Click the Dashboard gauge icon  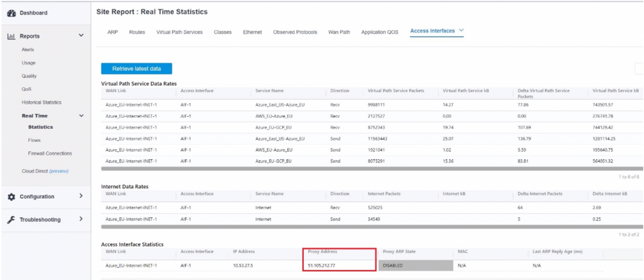[11, 13]
